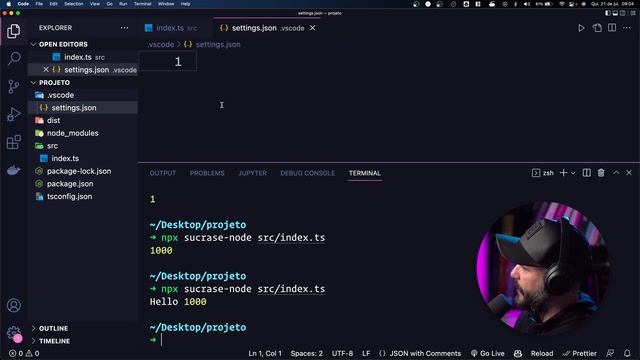Close the settings.json editor tab

(x=312, y=28)
